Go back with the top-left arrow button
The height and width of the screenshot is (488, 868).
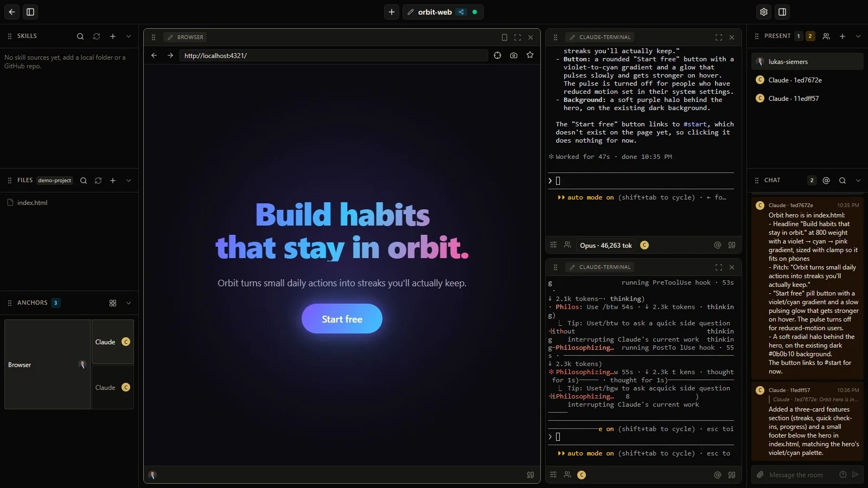pyautogui.click(x=12, y=12)
